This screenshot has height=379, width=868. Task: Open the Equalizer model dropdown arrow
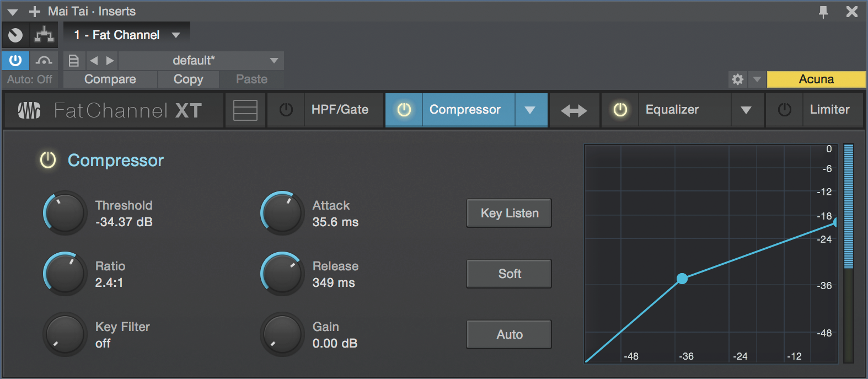click(x=747, y=110)
